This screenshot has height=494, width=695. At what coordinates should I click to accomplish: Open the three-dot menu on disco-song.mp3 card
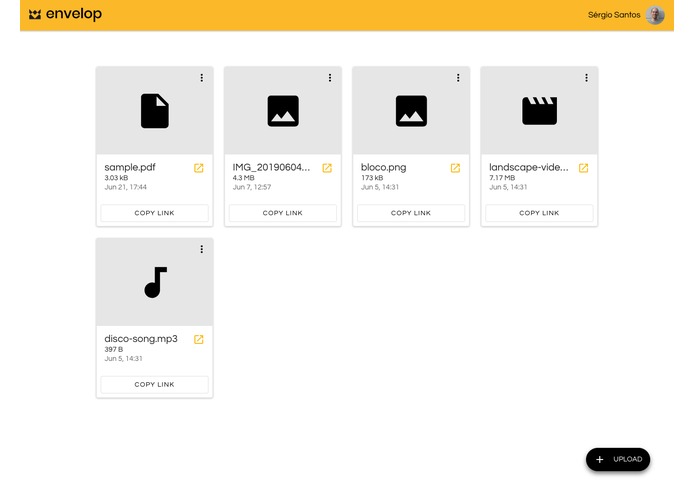click(x=202, y=249)
